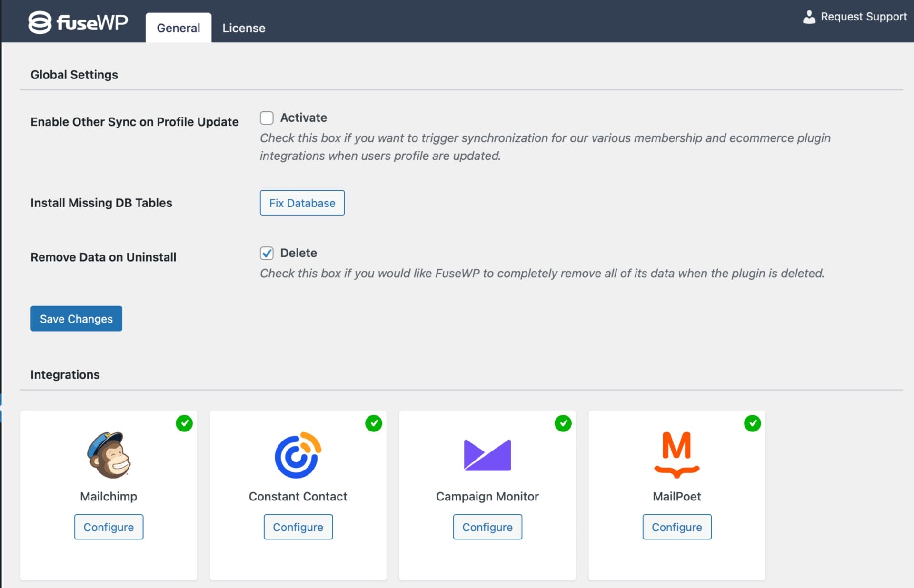Click the FuseWP logo

click(x=78, y=22)
